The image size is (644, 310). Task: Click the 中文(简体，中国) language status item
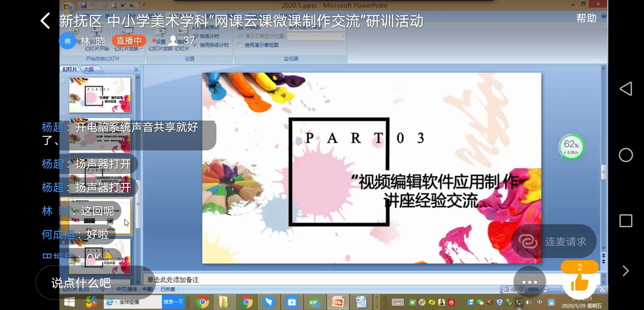coord(134,289)
